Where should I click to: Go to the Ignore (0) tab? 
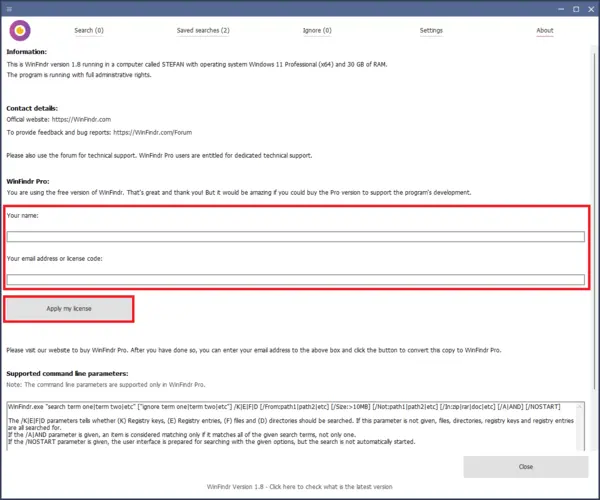click(x=317, y=30)
